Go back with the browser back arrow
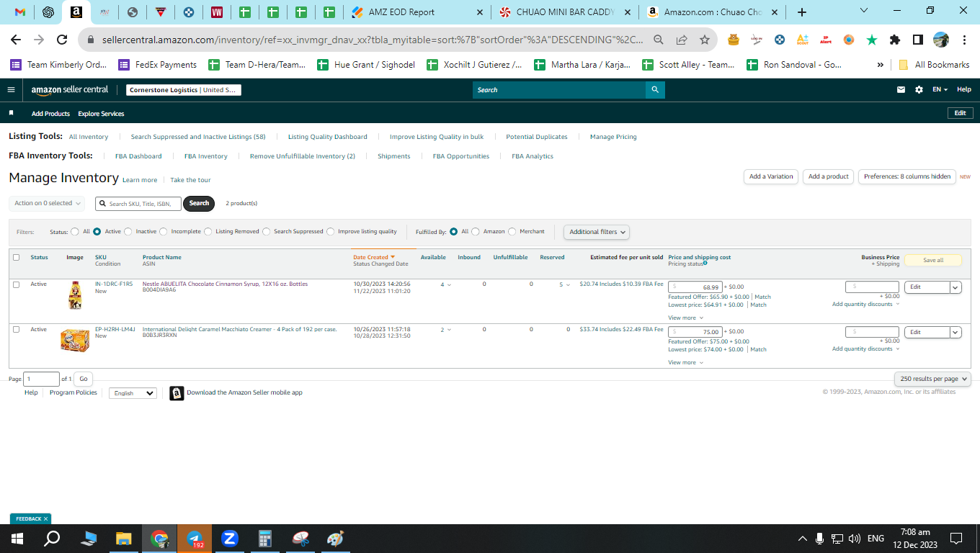The width and height of the screenshot is (980, 553). (16, 40)
